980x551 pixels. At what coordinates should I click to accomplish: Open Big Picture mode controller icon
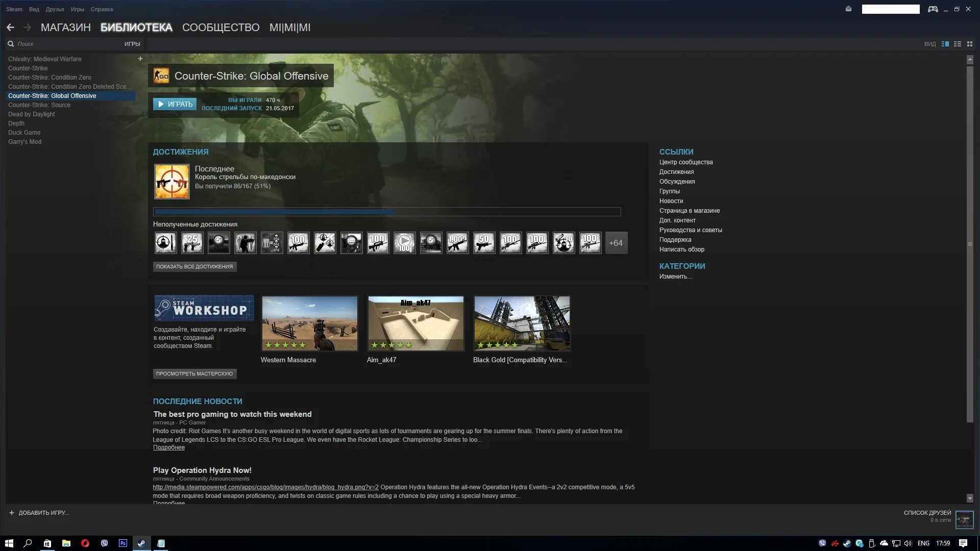(x=933, y=9)
